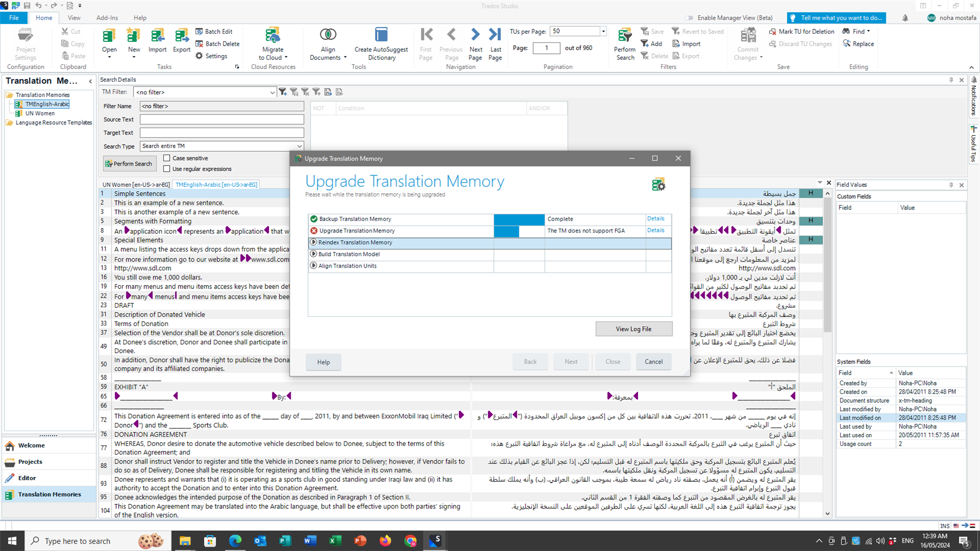Collapse the ribbon with the chevron
This screenshot has height=551, width=980.
971,68
